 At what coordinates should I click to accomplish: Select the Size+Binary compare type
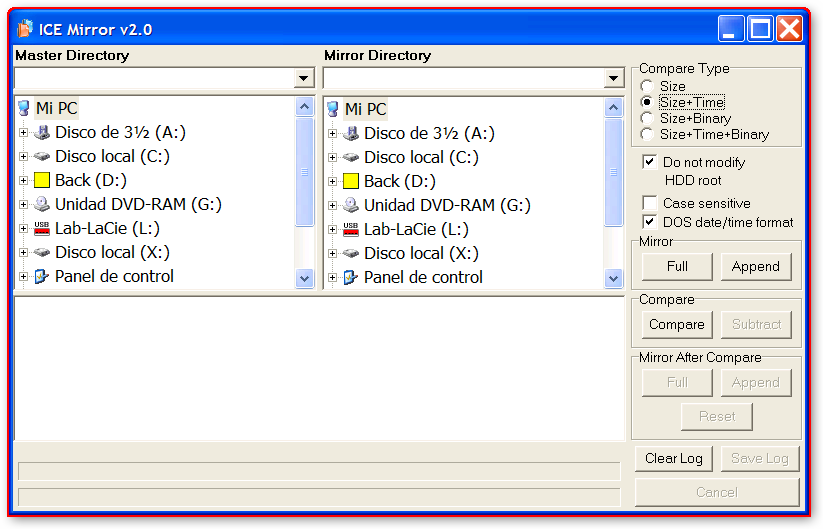coord(647,118)
